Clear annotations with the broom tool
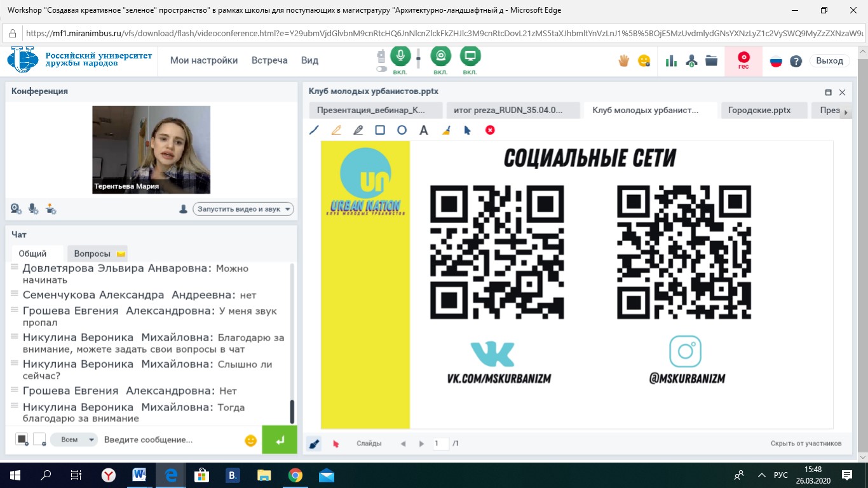The image size is (868, 488). coord(446,130)
